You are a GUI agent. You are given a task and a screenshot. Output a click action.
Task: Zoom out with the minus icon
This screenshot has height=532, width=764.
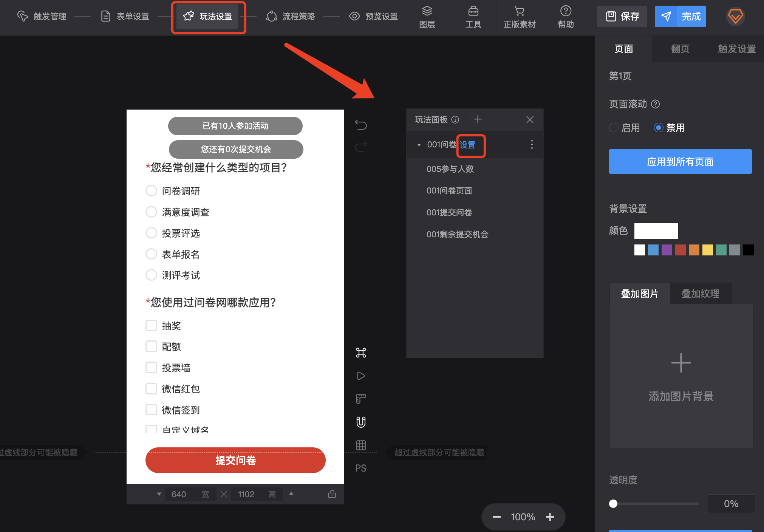pyautogui.click(x=496, y=517)
